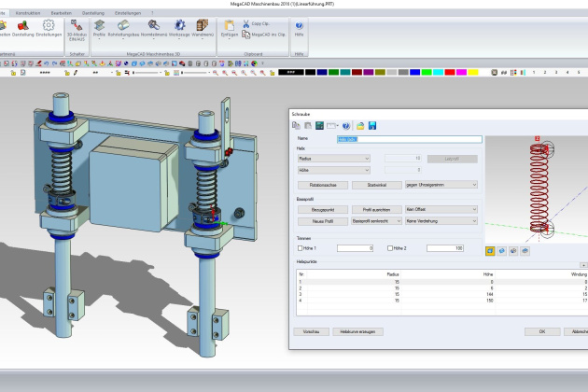This screenshot has width=588, height=392.
Task: Enable the Höhe 1 trim checkbox
Action: 297,248
